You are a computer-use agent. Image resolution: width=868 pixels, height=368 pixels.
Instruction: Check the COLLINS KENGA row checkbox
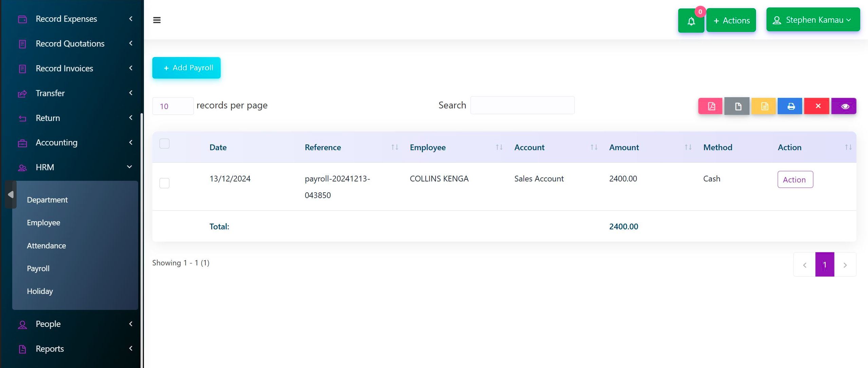coord(164,183)
